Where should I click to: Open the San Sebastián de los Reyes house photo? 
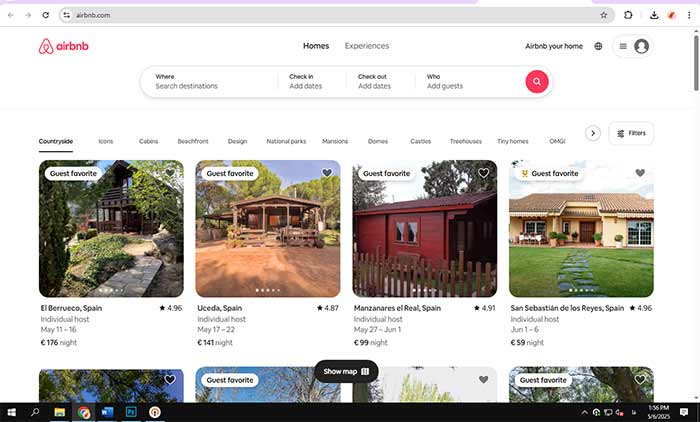[x=581, y=229]
